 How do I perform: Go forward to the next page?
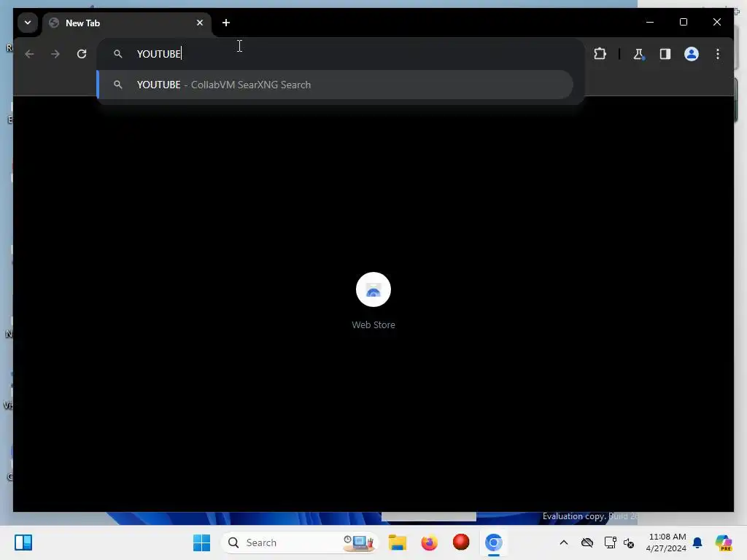55,54
